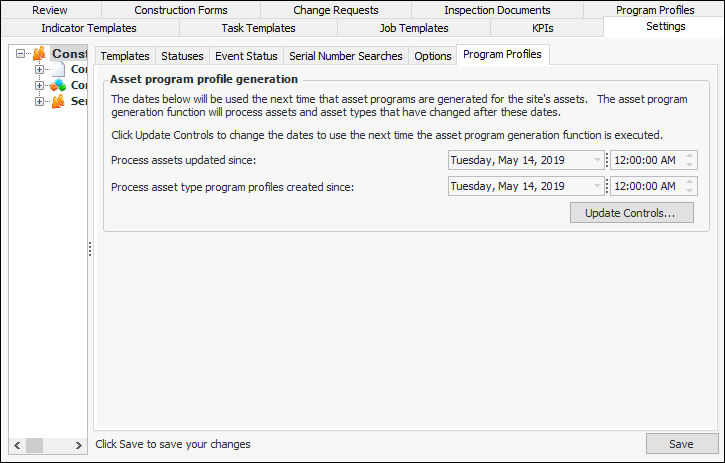Click the traffic cones icon on root node
Viewport: 725px width, 463px height.
39,54
